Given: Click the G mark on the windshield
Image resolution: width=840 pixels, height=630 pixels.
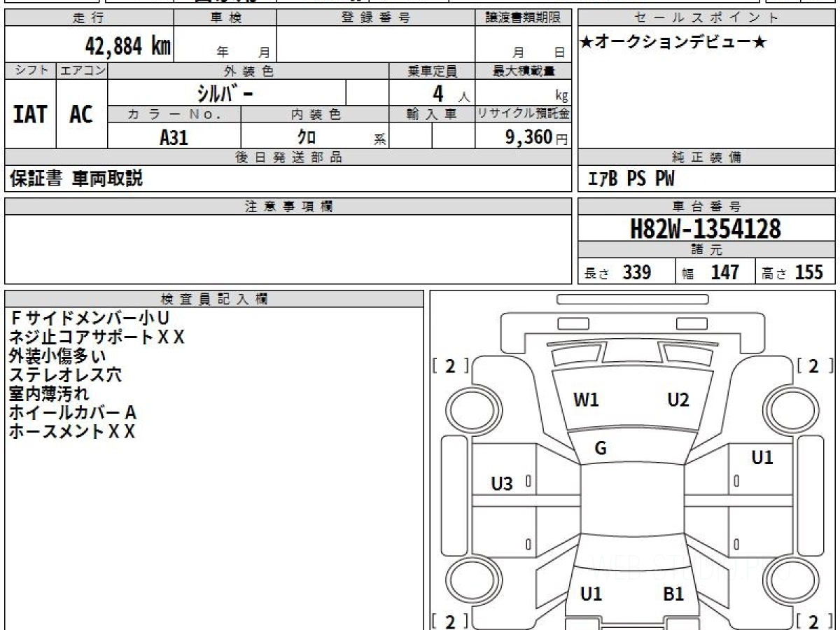Looking at the screenshot, I should point(601,449).
